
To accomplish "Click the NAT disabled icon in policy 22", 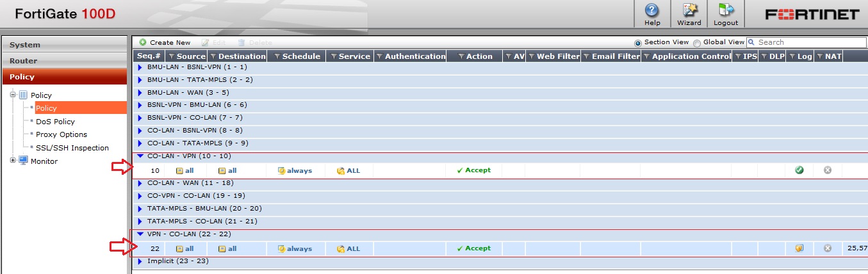I will 827,248.
